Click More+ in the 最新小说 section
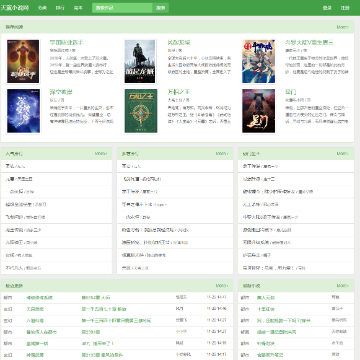The image size is (360, 360). 342,286
